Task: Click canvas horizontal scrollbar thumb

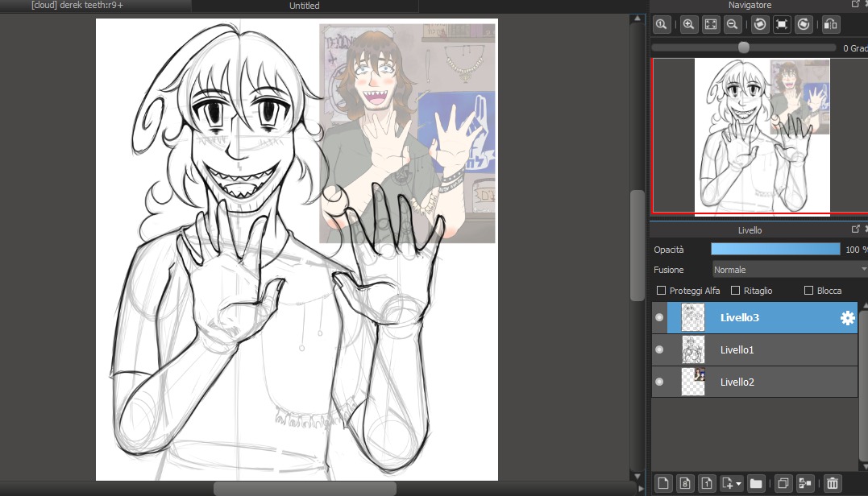Action: point(305,489)
